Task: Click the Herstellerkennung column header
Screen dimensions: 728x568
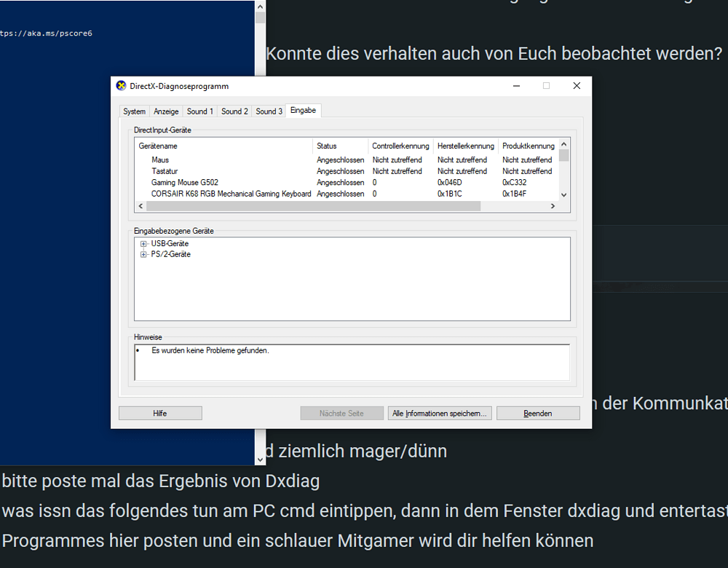Action: point(466,146)
